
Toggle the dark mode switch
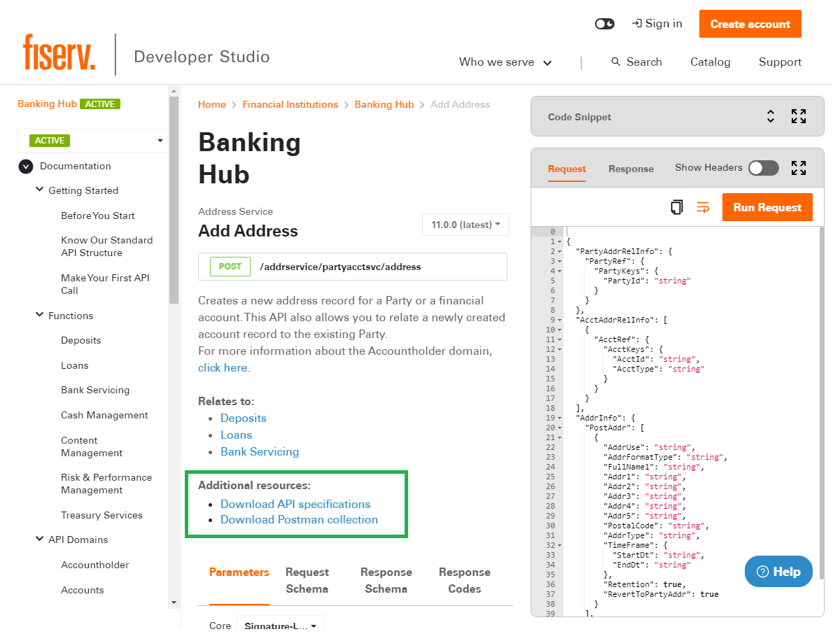click(x=603, y=23)
